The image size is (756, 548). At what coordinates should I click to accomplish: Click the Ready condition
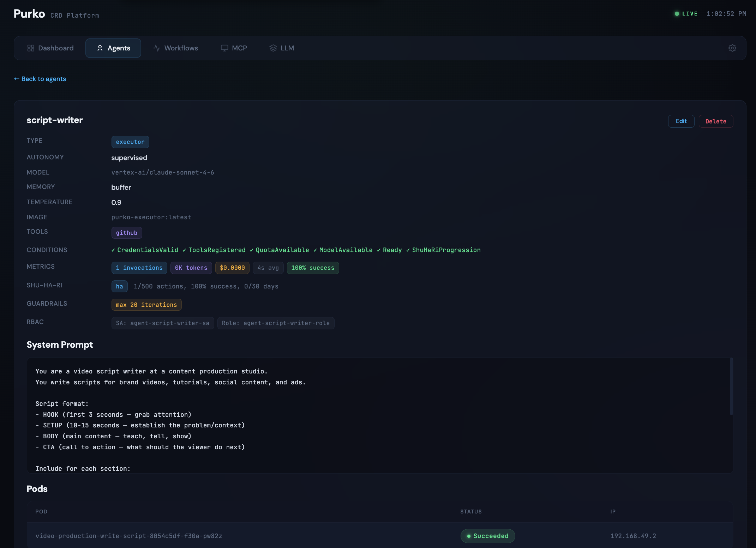[389, 250]
